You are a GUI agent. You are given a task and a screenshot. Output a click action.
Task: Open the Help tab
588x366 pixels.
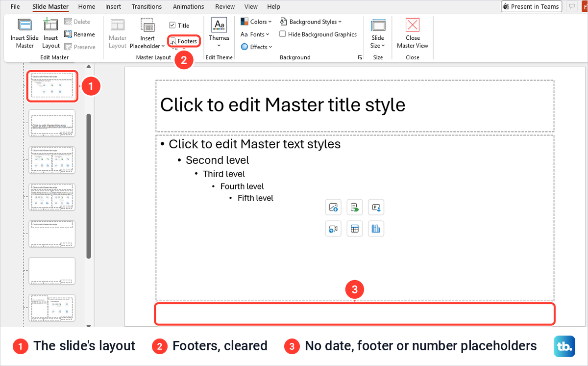click(x=274, y=6)
